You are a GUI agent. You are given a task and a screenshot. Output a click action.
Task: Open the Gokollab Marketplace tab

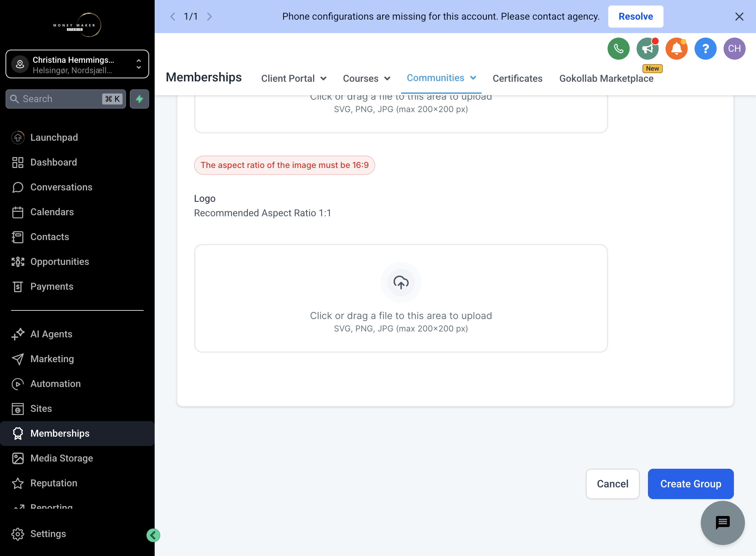pos(606,78)
